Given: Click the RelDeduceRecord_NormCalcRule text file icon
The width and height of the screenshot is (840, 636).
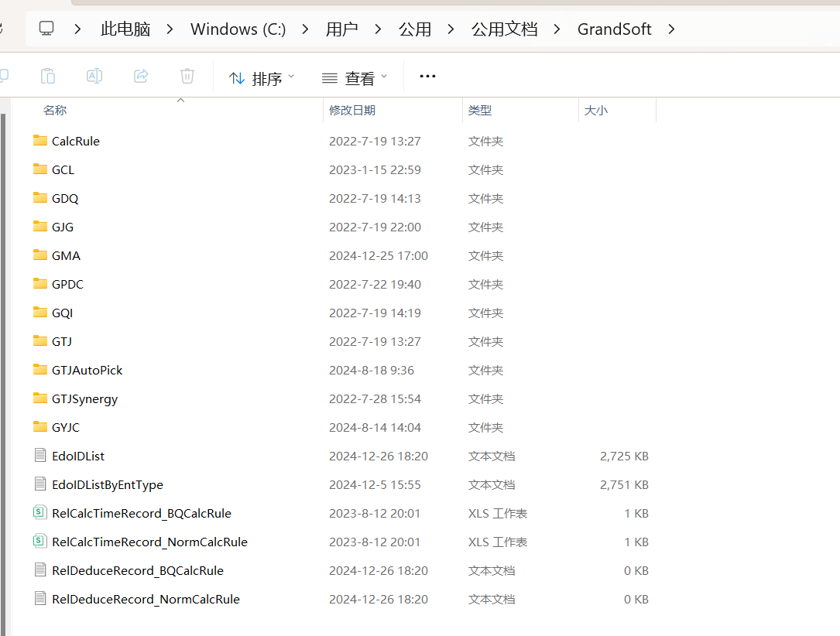Looking at the screenshot, I should click(40, 599).
